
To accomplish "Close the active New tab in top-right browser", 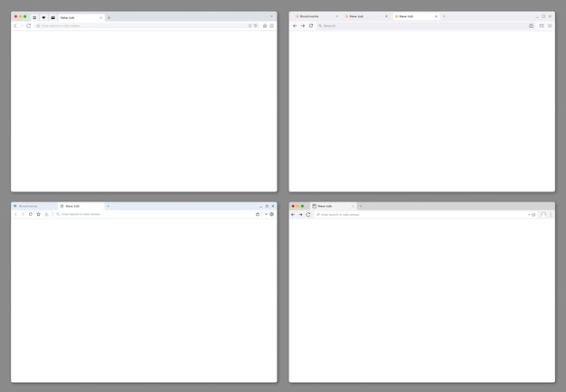I will click(436, 16).
